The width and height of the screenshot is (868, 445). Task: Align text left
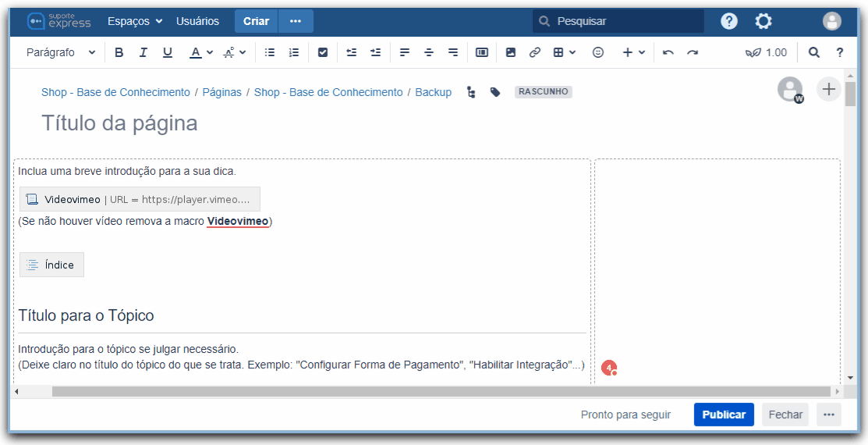point(405,52)
